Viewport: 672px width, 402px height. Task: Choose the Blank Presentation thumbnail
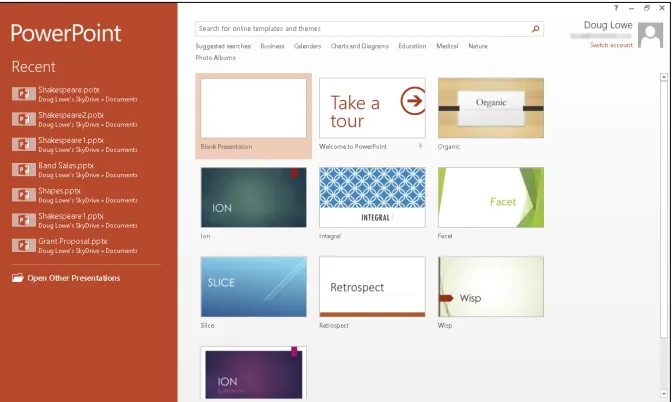click(254, 108)
